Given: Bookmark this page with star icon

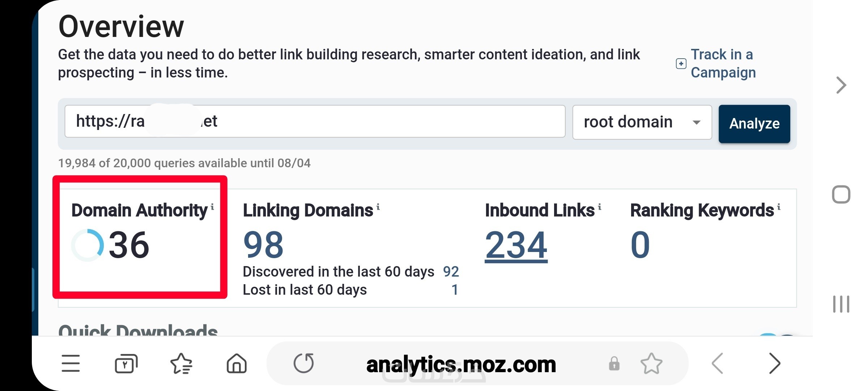Looking at the screenshot, I should click(651, 363).
